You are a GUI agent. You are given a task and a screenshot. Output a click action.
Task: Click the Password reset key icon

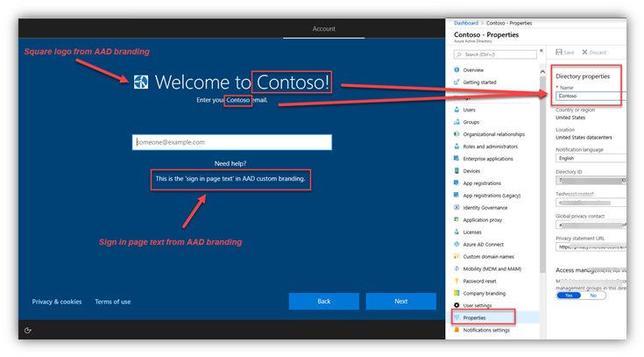[x=456, y=281]
